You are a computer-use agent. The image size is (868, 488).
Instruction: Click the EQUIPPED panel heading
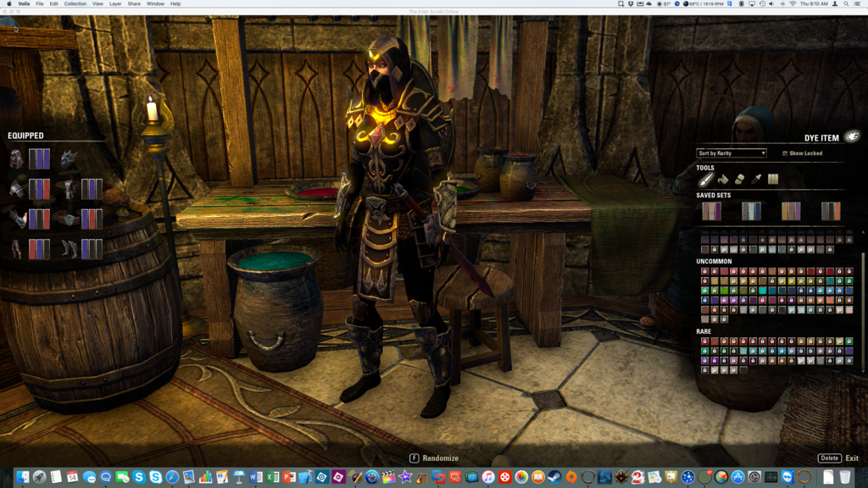pos(25,136)
